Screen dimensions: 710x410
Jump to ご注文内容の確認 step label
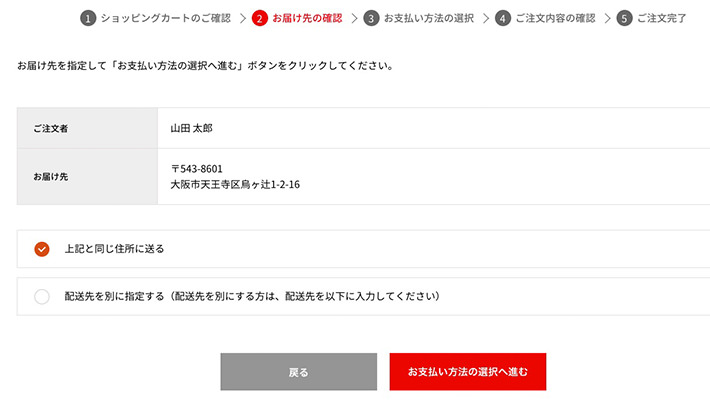coord(555,18)
